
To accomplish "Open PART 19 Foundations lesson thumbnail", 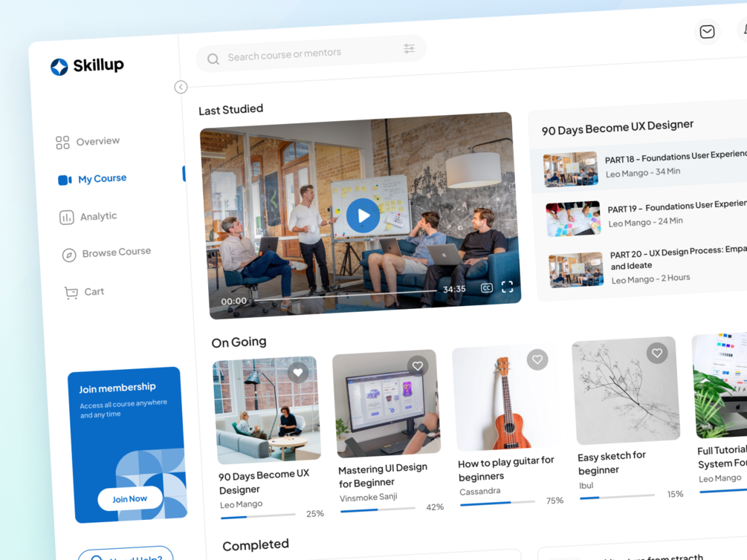I will (573, 218).
